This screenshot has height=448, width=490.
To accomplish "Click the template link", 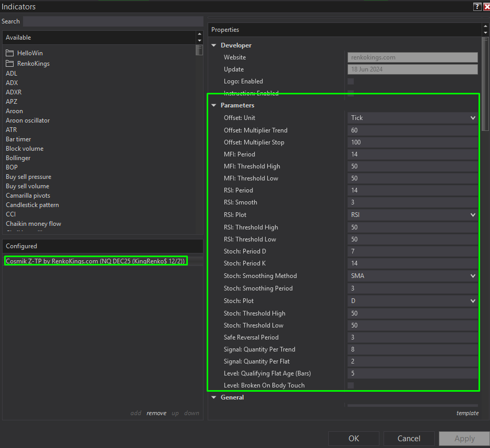I will point(467,413).
